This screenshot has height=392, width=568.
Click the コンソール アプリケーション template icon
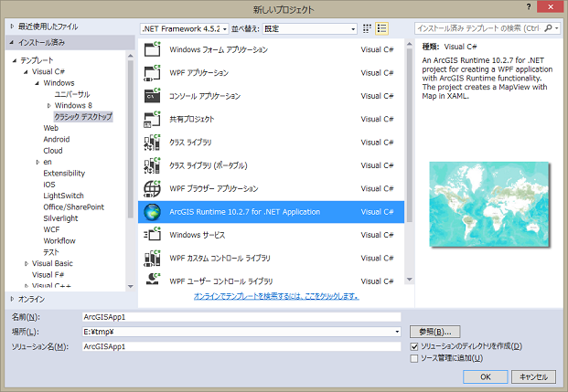pos(152,96)
